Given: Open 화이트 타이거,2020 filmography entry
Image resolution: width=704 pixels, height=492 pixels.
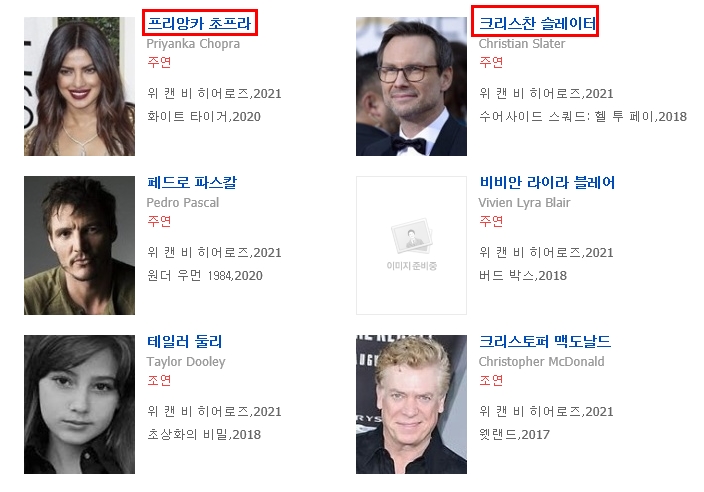Looking at the screenshot, I should (x=204, y=117).
